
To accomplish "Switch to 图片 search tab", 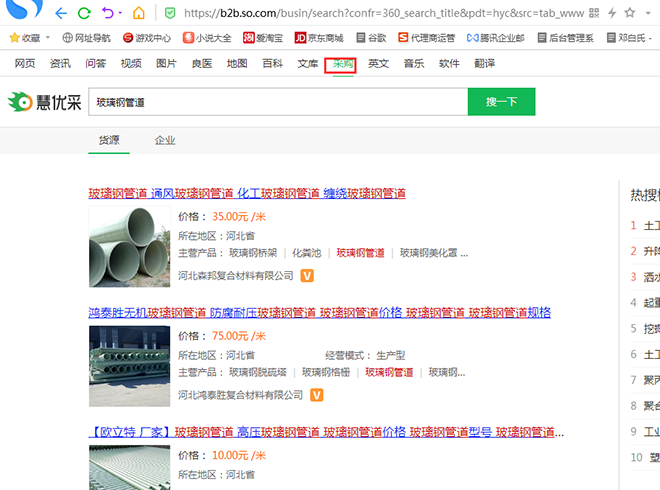I will [166, 64].
